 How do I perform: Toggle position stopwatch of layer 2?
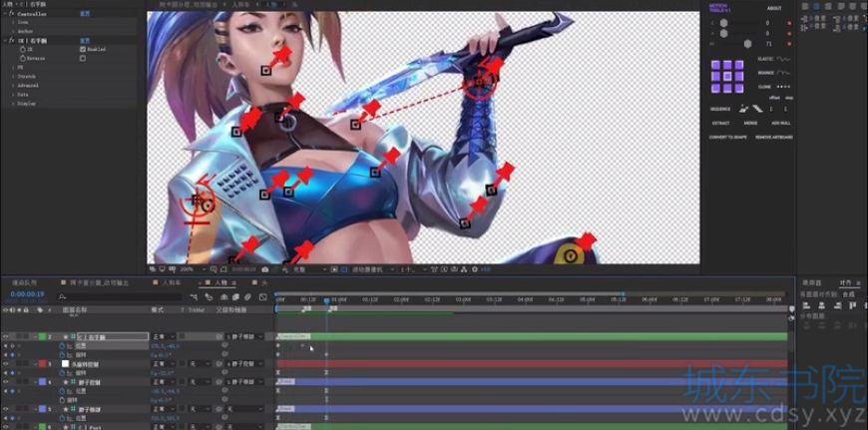click(x=62, y=345)
